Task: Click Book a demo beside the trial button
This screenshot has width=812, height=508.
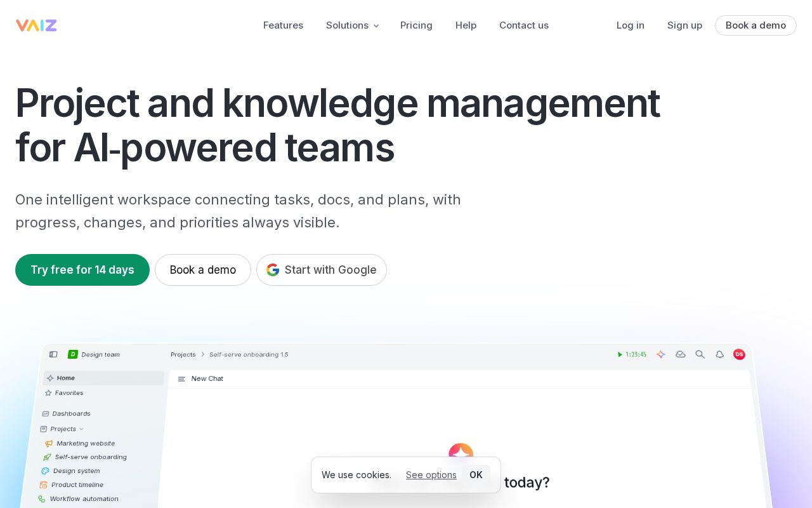Action: coord(203,270)
